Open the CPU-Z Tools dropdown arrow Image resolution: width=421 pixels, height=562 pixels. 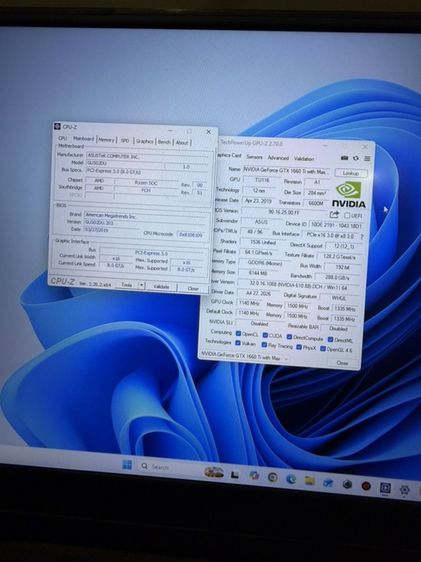point(142,285)
